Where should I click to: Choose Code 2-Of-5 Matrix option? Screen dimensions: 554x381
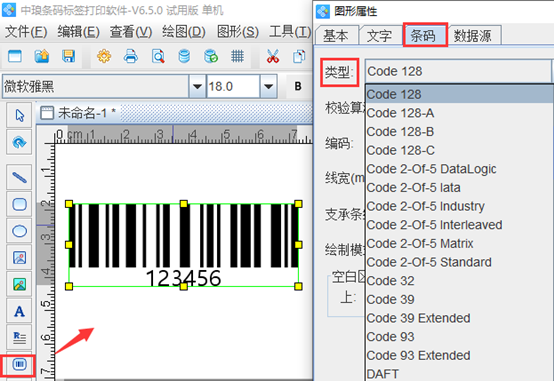460,244
